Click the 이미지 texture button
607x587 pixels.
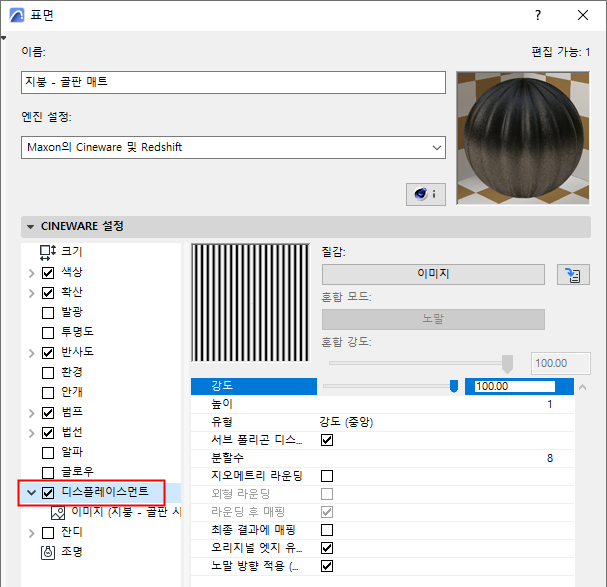point(433,275)
